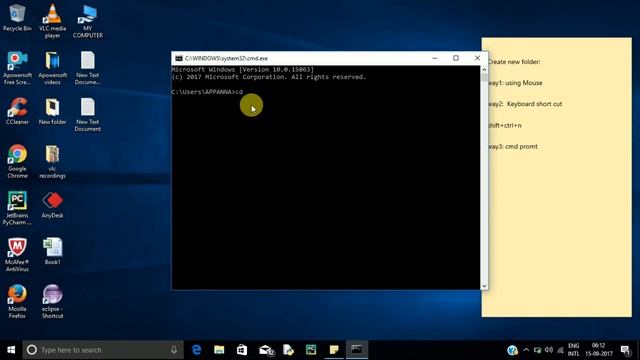This screenshot has height=360, width=640.
Task: Click the cmd scrollbar up arrow
Action: (x=484, y=70)
